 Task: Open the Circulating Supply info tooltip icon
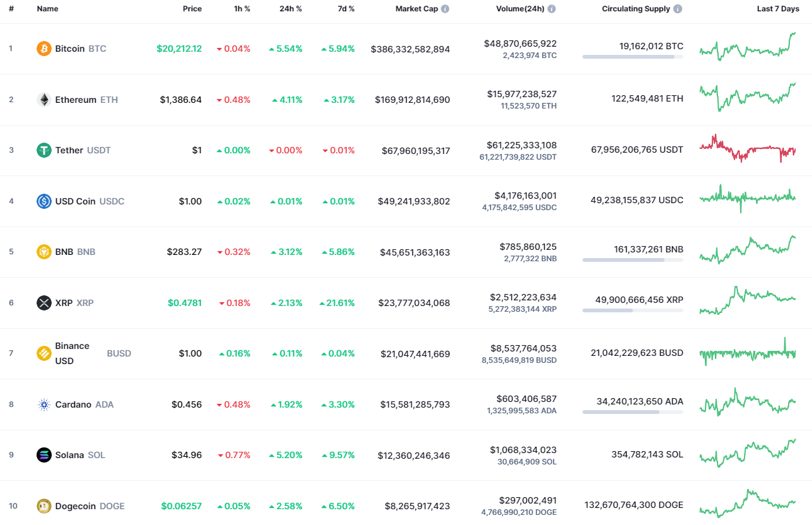(x=677, y=9)
